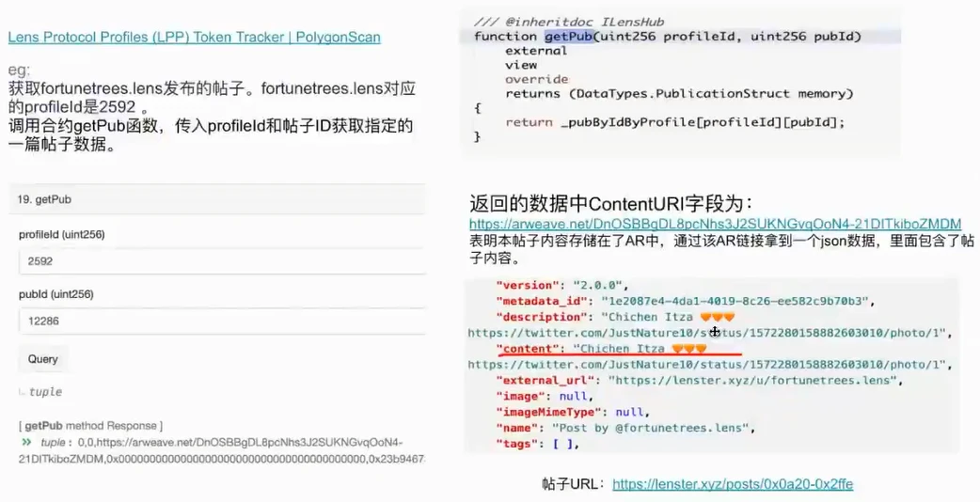Screen dimensions: 980x502
Task: Click the "version": "2.0.0" JSON line
Action: [x=561, y=286]
